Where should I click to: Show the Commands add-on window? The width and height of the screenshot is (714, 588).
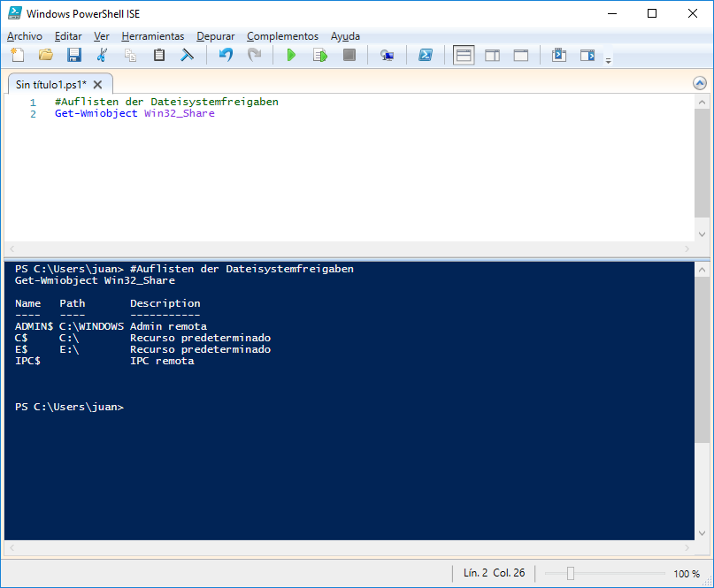point(558,55)
